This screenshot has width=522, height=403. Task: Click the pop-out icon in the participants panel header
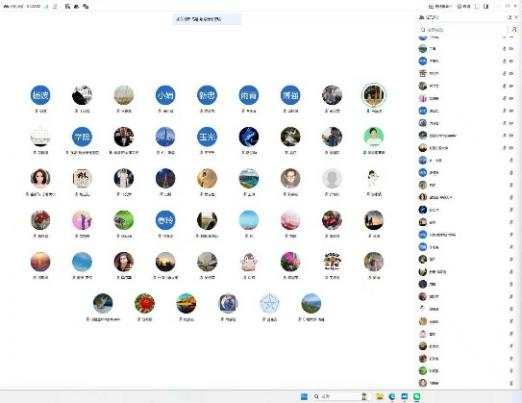(510, 17)
